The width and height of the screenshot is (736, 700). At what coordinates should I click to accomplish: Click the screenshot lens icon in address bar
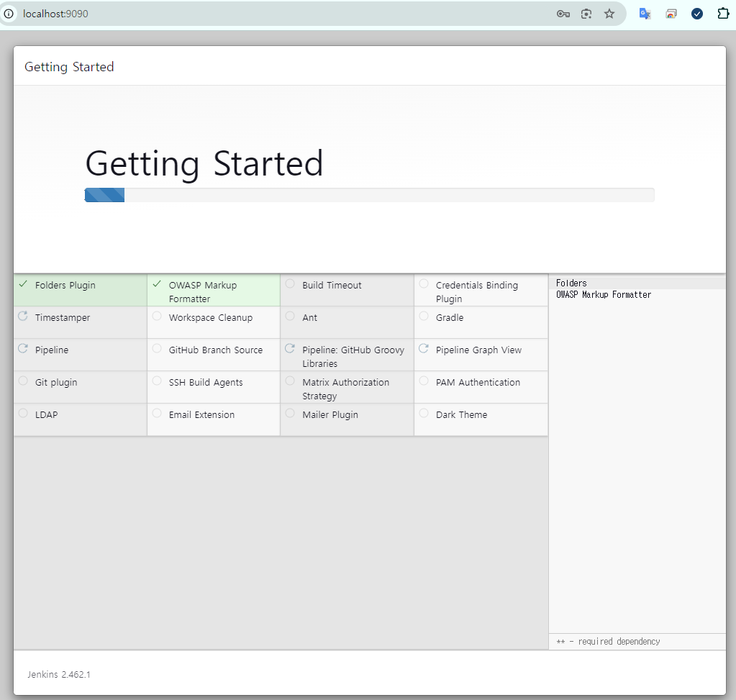pos(586,14)
